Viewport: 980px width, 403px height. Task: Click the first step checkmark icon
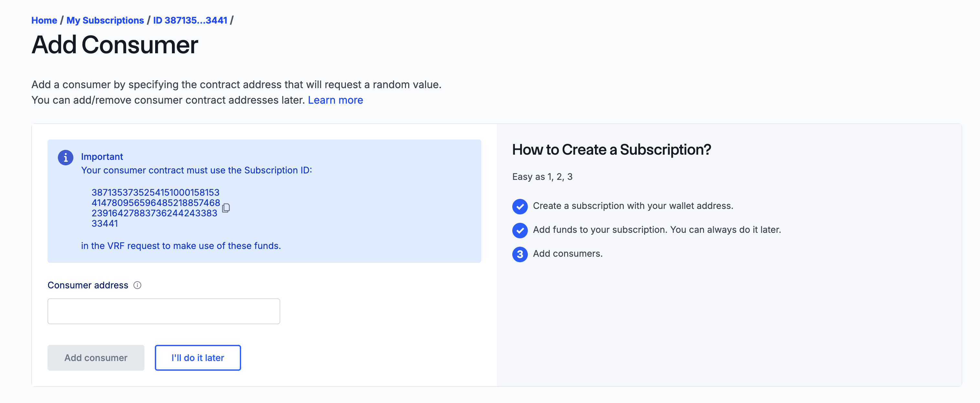(520, 206)
